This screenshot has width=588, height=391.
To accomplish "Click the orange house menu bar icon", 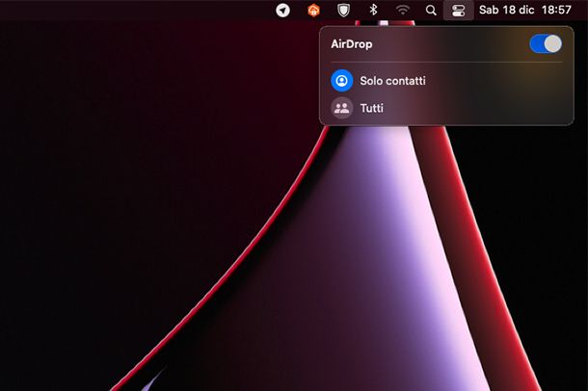I will [x=313, y=10].
